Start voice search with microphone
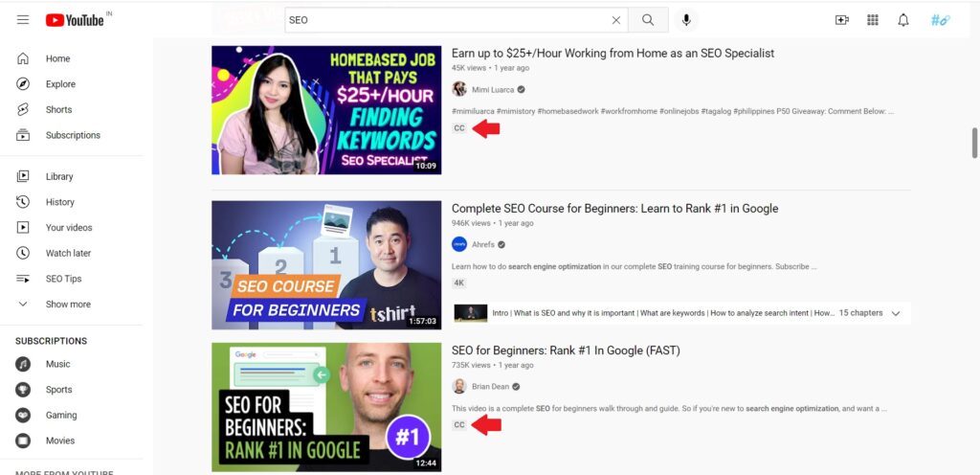980x475 pixels. point(686,20)
